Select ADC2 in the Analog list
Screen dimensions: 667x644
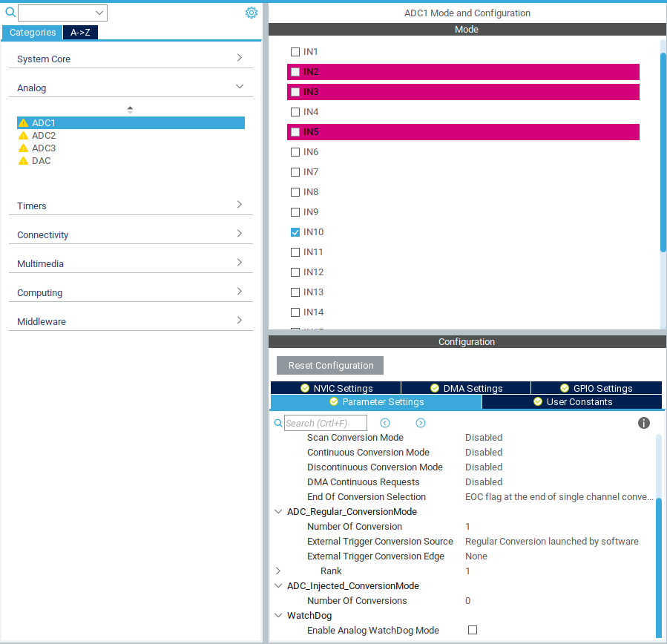coord(43,136)
